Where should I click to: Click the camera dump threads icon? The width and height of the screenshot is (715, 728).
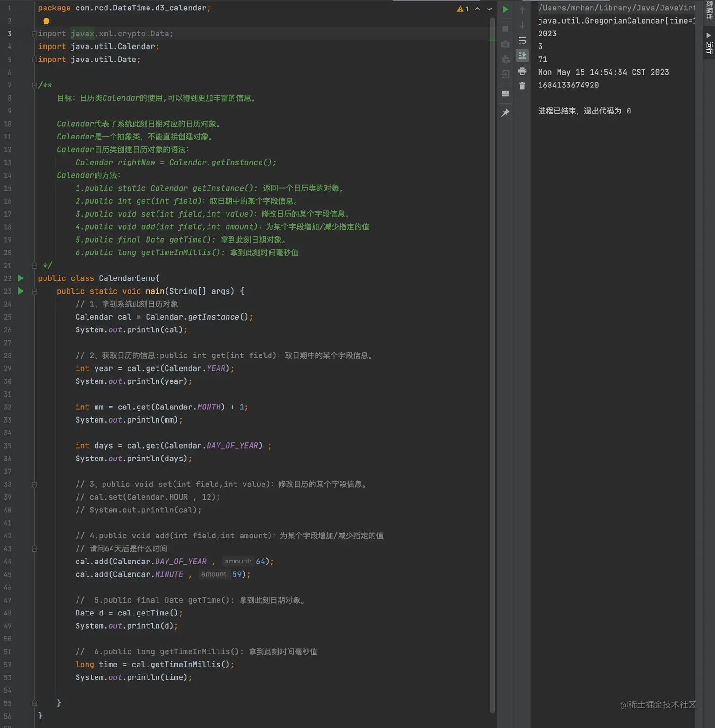(506, 44)
